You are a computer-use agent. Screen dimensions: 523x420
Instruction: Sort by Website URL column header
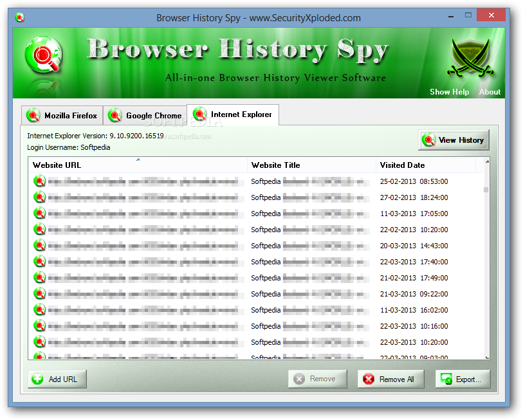point(138,165)
